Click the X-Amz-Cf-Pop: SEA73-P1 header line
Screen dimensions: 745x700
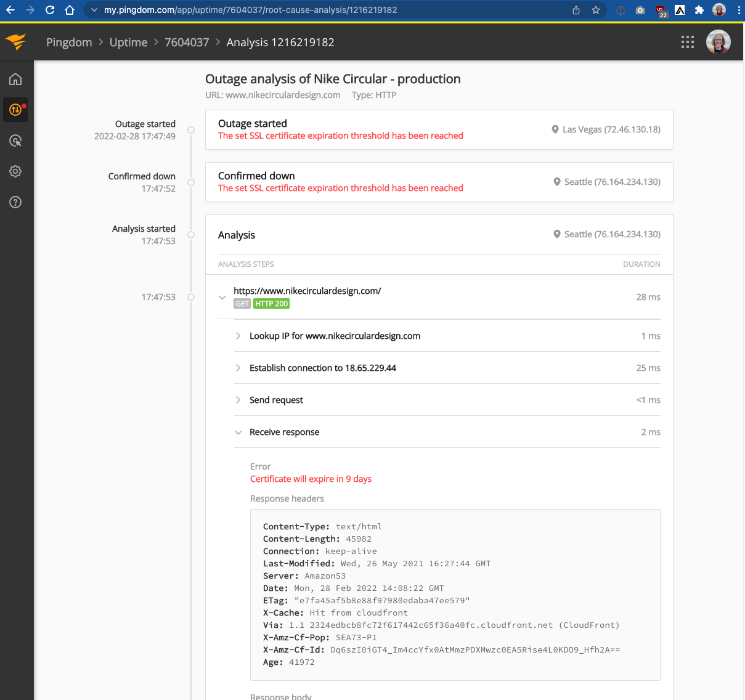pos(320,637)
